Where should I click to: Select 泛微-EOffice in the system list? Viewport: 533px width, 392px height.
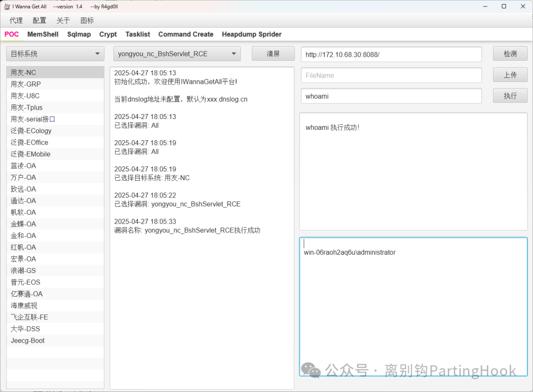click(x=55, y=143)
